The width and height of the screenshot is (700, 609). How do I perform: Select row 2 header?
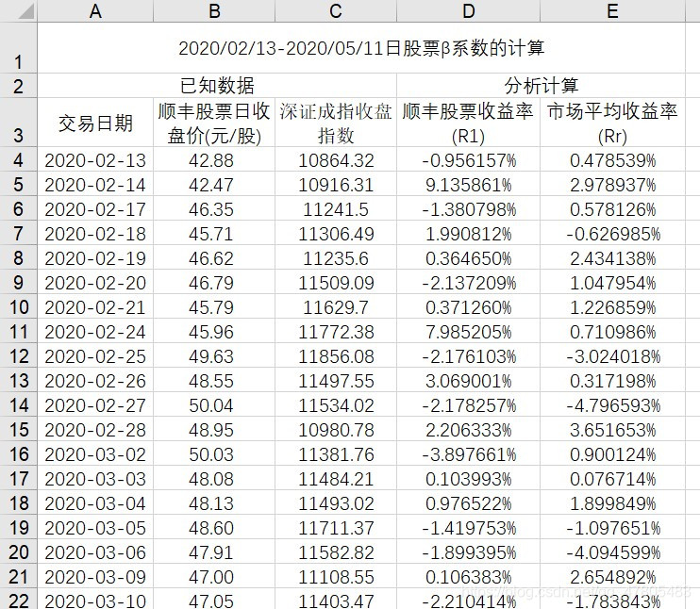coord(18,85)
